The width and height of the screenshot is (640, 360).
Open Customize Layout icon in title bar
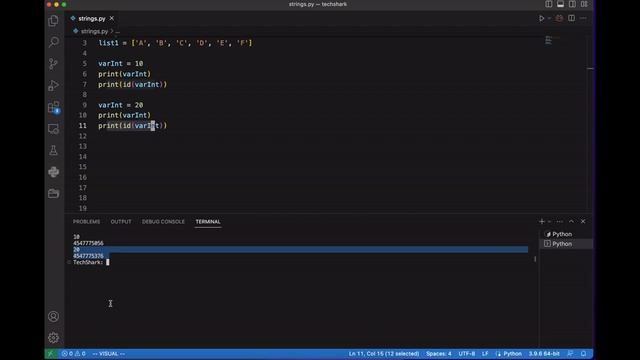tap(584, 4)
